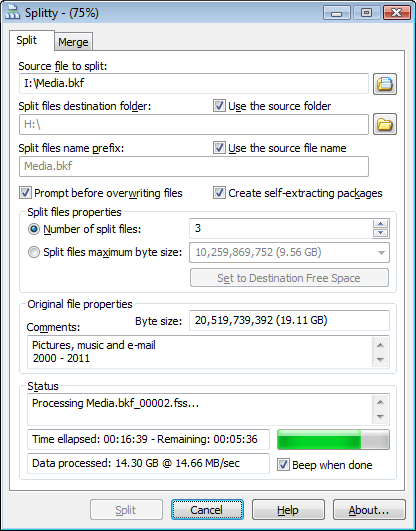This screenshot has height=531, width=416.
Task: Decrease the number of split files
Action: pos(380,233)
